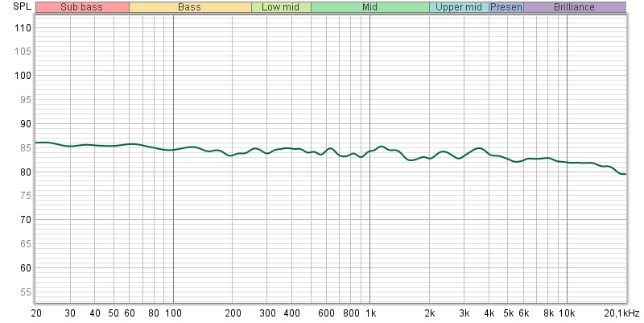Select the Low mid band label
Screen dimensions: 644x323
pos(281,7)
